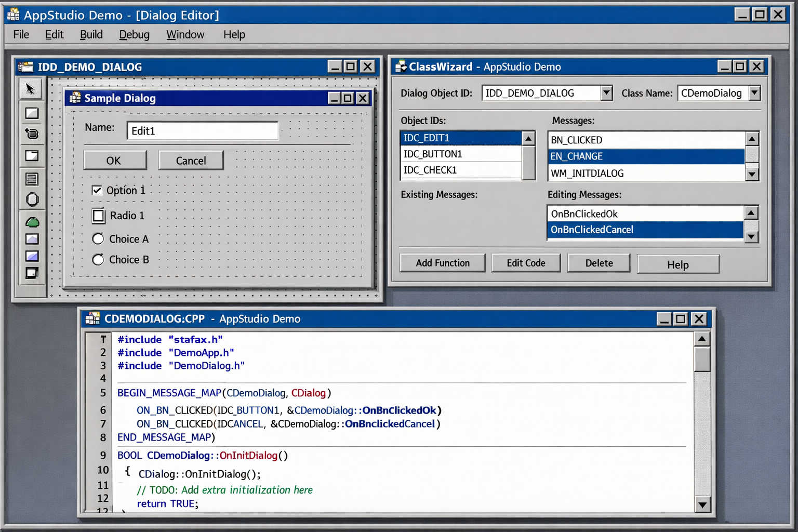Click Edit Code in ClassWizard
The image size is (798, 532).
(x=525, y=263)
